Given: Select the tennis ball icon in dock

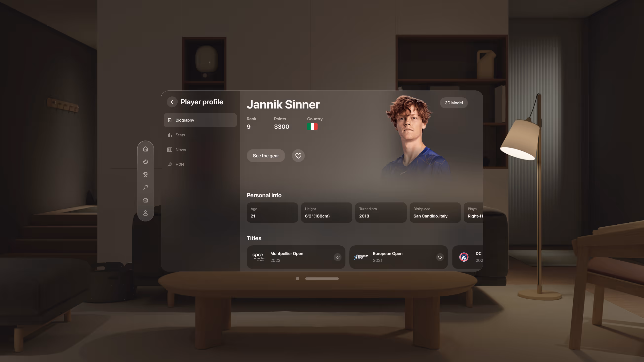Looking at the screenshot, I should [146, 162].
